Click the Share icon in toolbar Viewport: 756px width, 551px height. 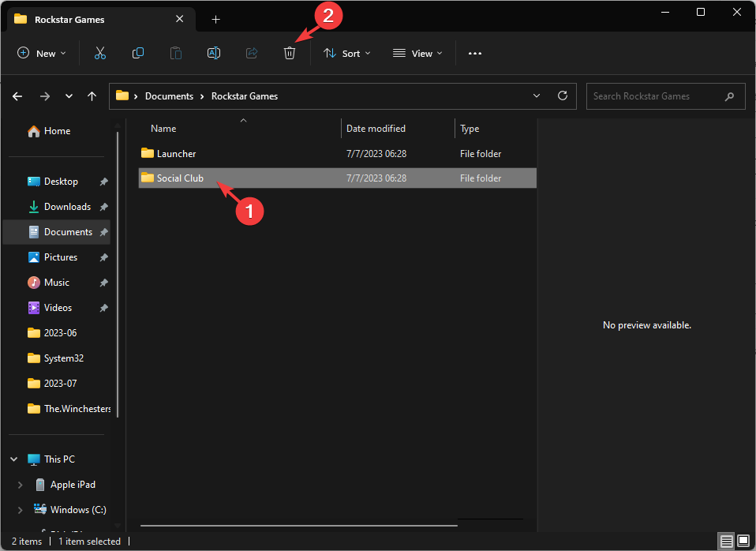pyautogui.click(x=252, y=53)
